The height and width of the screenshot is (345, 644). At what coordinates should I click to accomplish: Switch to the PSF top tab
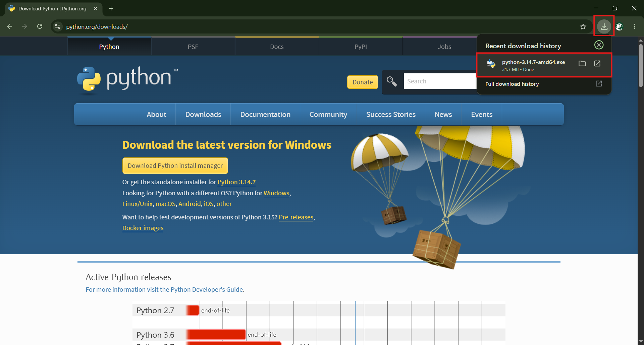click(193, 47)
